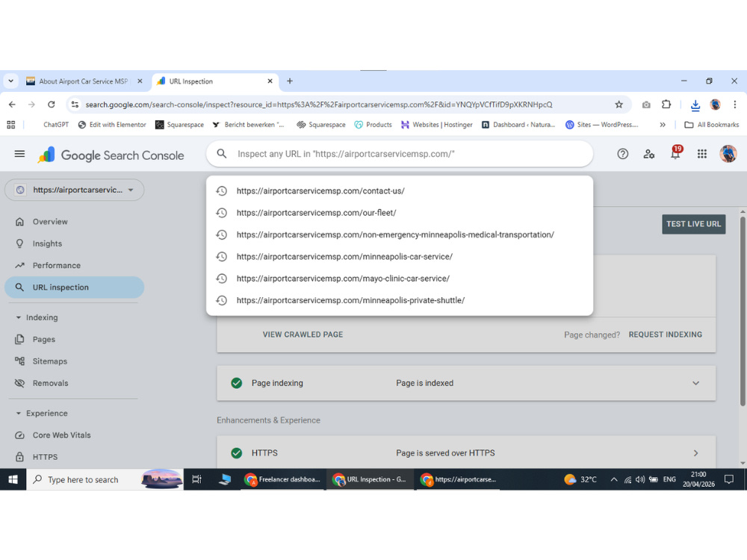This screenshot has width=747, height=560.
Task: Open the Pages indexing report
Action: pos(74,340)
